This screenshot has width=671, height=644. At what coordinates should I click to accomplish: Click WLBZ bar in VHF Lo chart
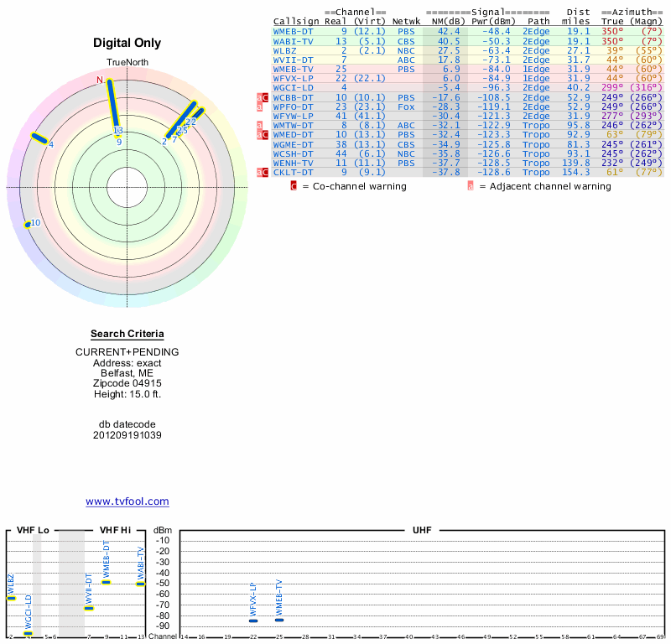point(11,598)
